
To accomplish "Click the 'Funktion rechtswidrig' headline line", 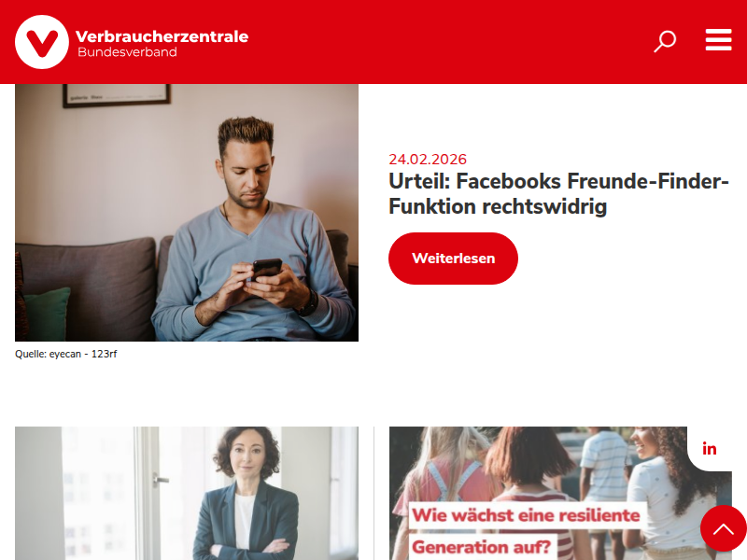I will point(498,207).
